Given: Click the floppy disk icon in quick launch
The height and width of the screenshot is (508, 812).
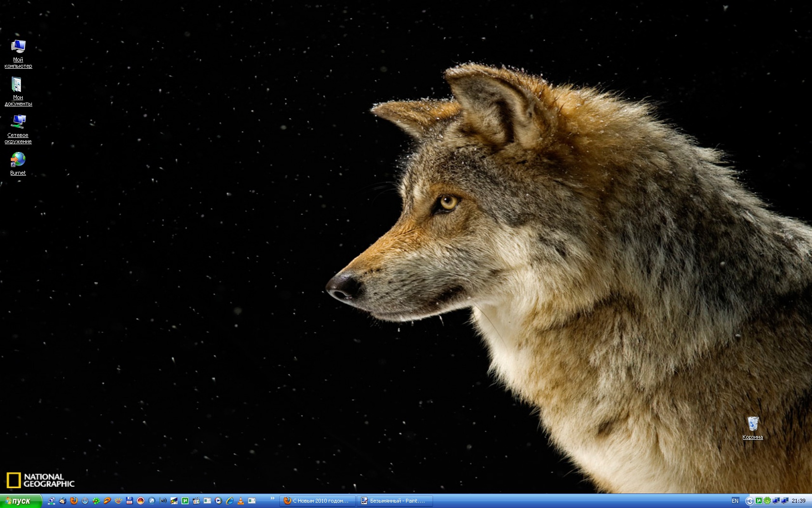Looking at the screenshot, I should [x=130, y=501].
